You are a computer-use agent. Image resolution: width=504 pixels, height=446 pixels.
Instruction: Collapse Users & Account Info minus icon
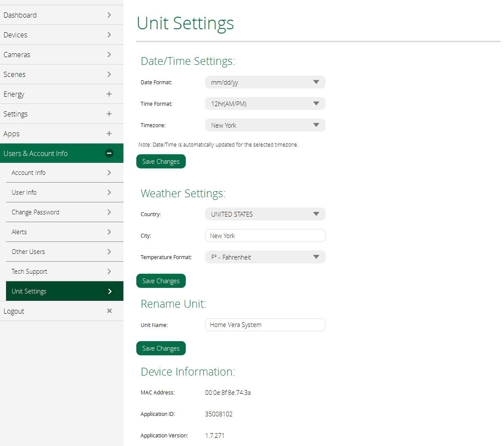point(109,153)
